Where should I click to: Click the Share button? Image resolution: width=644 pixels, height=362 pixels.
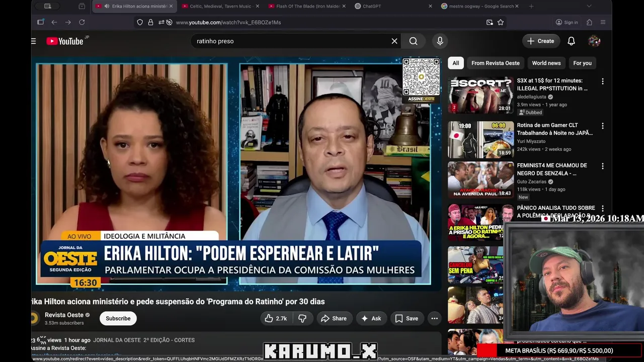click(x=334, y=318)
